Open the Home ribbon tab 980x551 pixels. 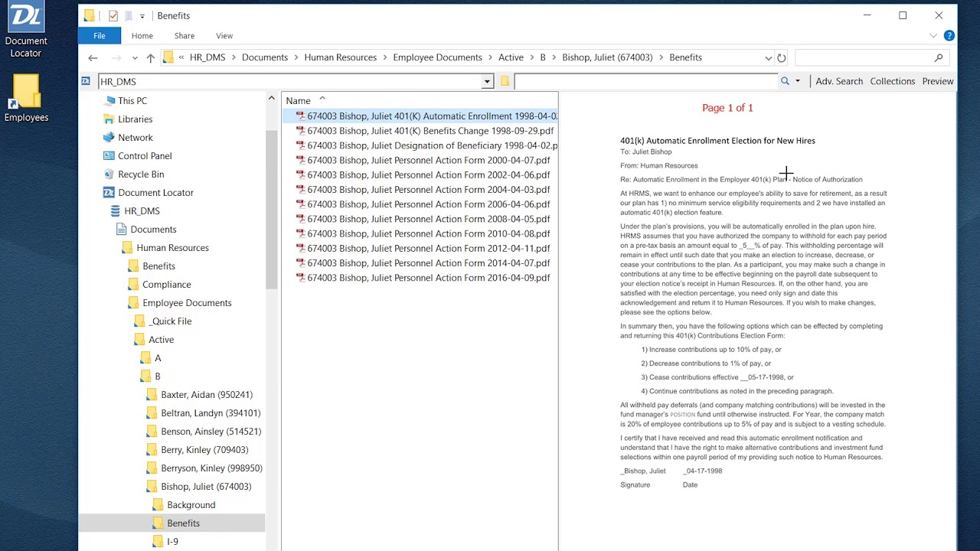coord(142,36)
